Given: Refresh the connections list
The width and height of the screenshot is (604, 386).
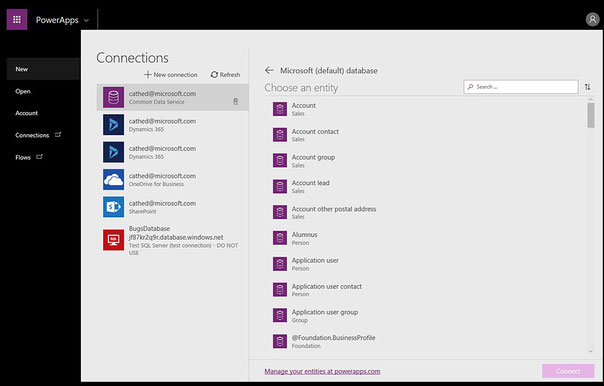Looking at the screenshot, I should [x=225, y=75].
